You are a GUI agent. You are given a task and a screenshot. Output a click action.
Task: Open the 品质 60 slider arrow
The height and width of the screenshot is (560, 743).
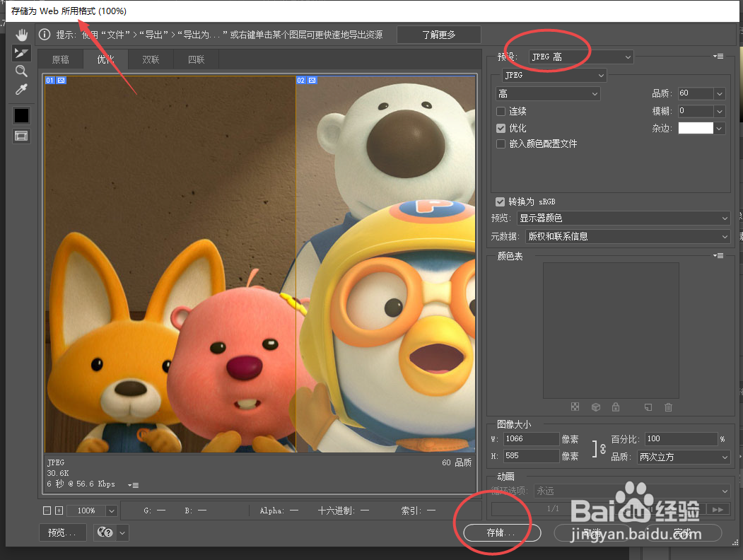[x=719, y=93]
